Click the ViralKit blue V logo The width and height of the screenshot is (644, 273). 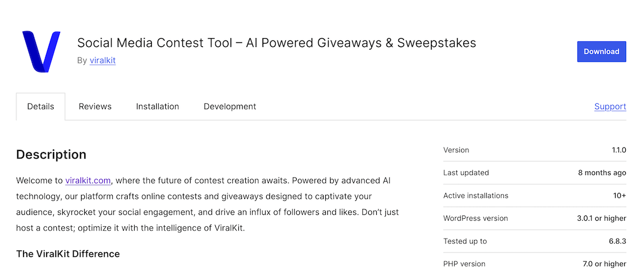click(41, 52)
